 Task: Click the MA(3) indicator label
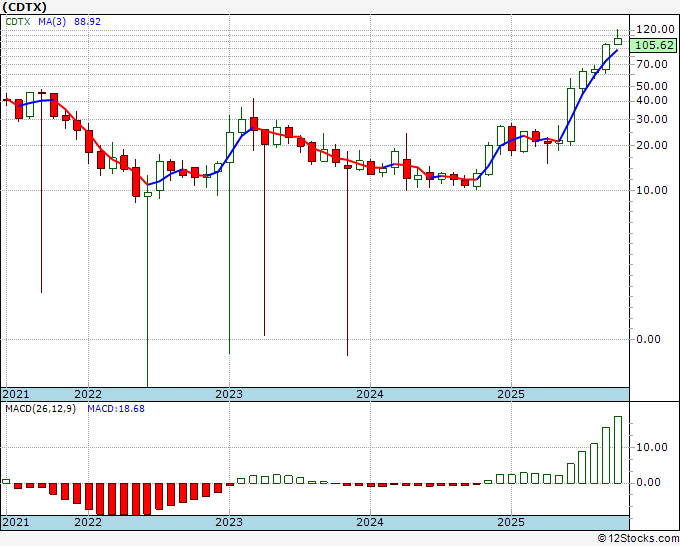pyautogui.click(x=52, y=22)
